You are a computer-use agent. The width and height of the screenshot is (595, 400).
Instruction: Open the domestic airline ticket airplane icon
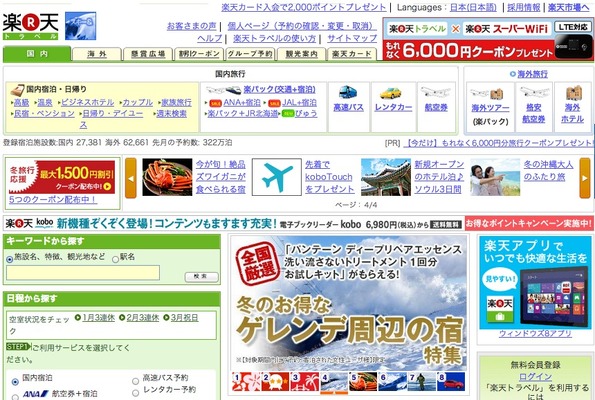pyautogui.click(x=436, y=92)
